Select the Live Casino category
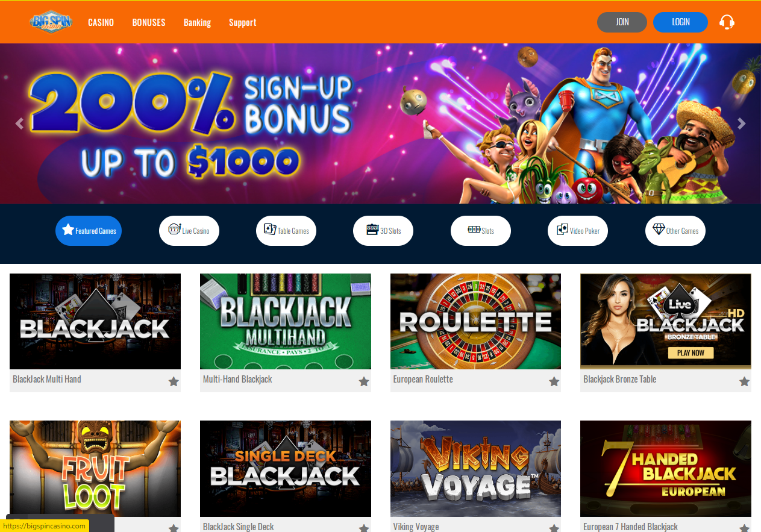The image size is (761, 532). (189, 231)
